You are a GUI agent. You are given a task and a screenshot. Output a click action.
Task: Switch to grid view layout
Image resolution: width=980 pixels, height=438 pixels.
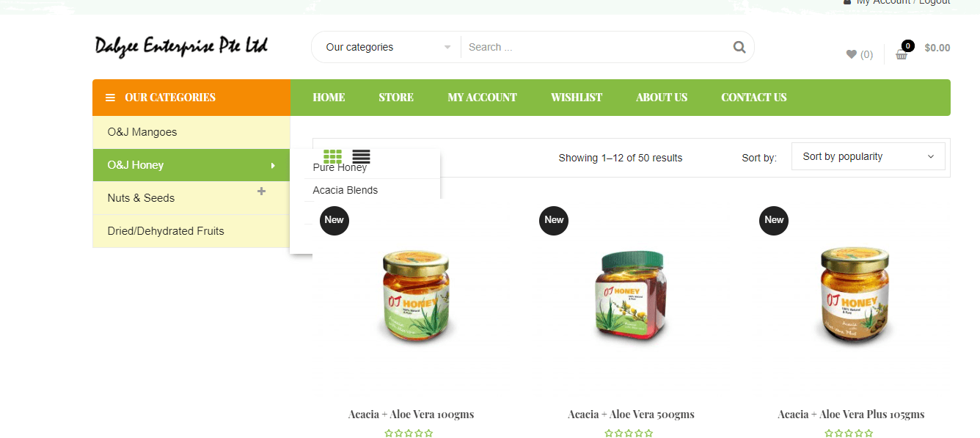click(332, 156)
